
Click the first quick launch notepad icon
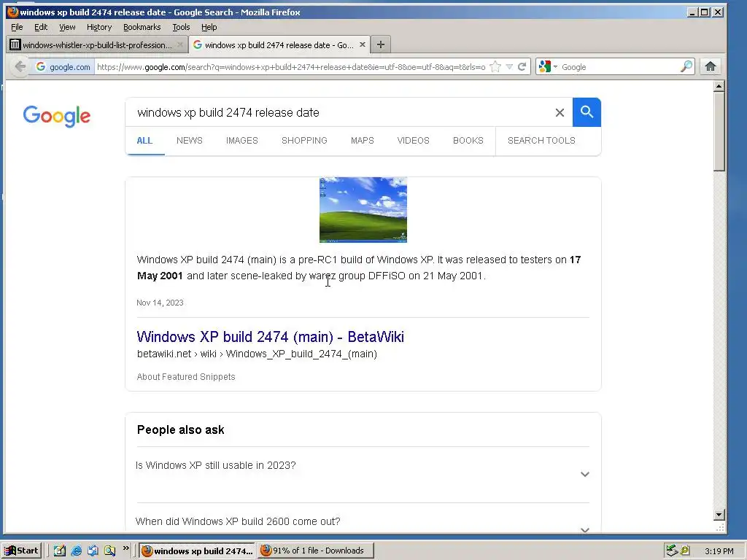[x=60, y=551]
